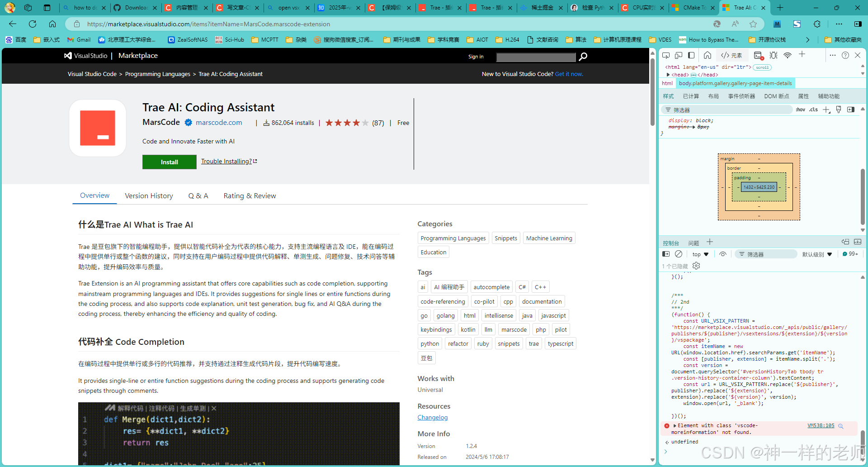Focus the console 筛选器 filter field
Image resolution: width=868 pixels, height=467 pixels.
tap(766, 254)
